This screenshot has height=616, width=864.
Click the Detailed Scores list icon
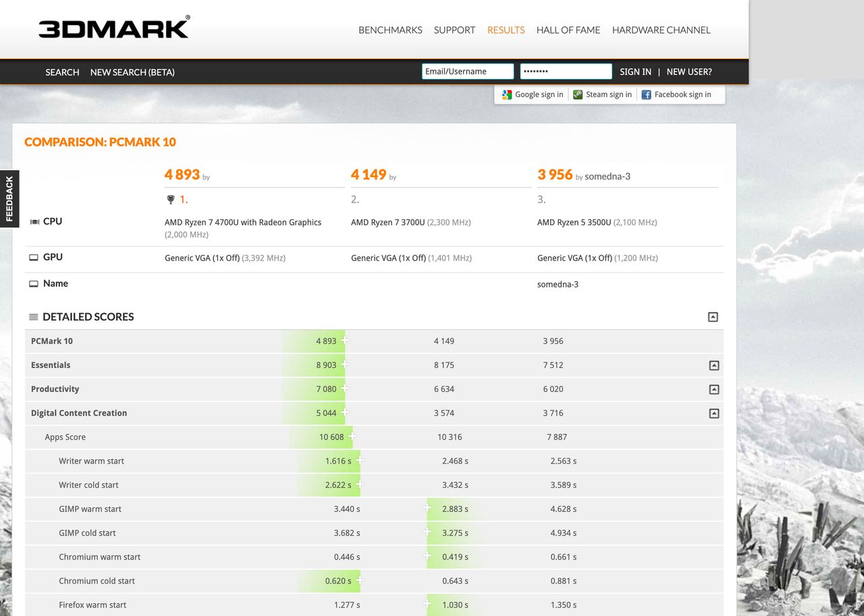34,317
